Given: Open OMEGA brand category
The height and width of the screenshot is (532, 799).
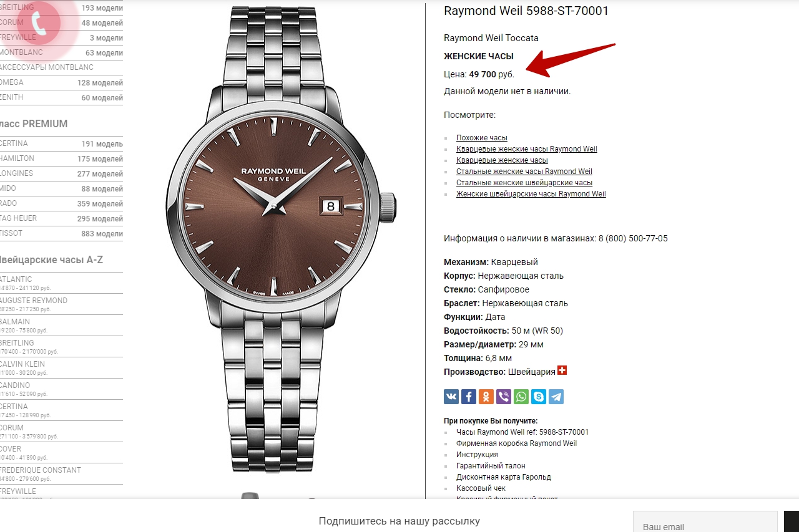Looking at the screenshot, I should pyautogui.click(x=61, y=82).
